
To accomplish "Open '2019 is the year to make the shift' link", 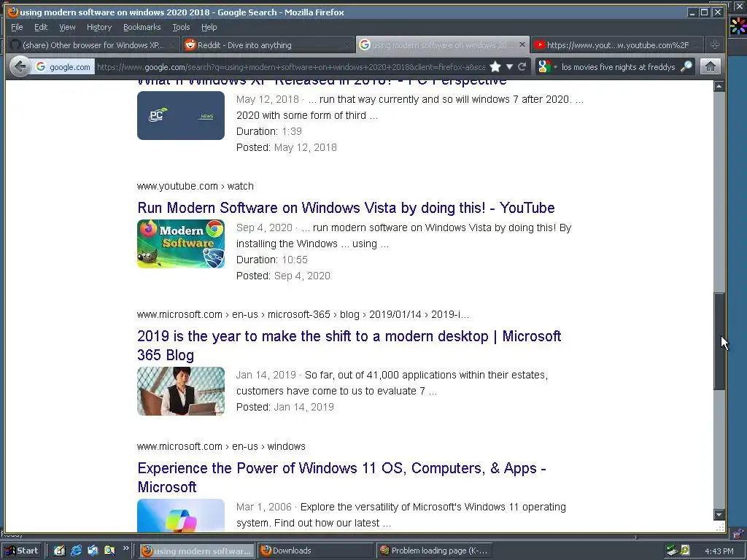I will (x=349, y=345).
